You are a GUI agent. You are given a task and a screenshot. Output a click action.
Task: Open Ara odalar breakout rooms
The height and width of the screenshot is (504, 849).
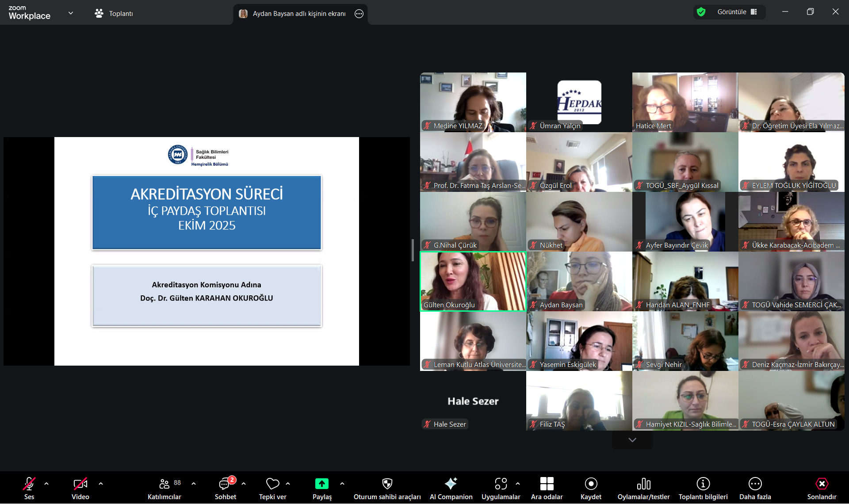click(x=547, y=484)
